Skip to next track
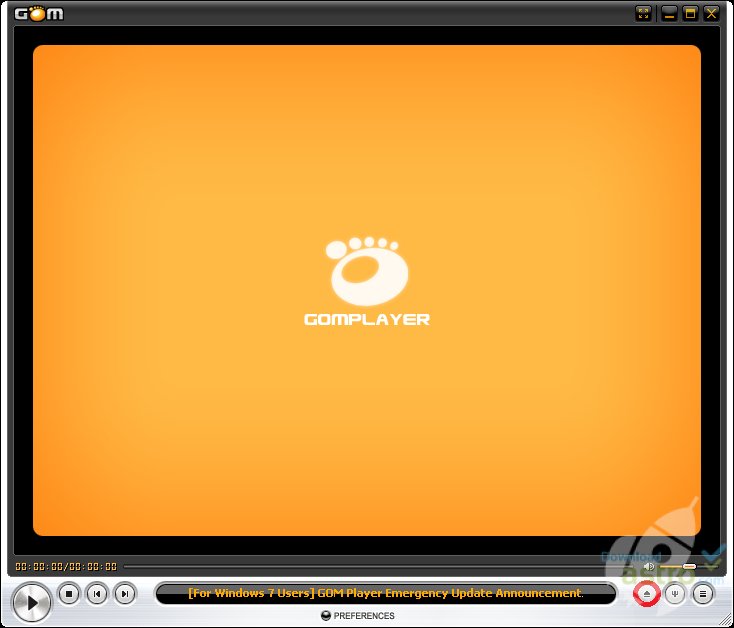The height and width of the screenshot is (628, 734). [125, 594]
